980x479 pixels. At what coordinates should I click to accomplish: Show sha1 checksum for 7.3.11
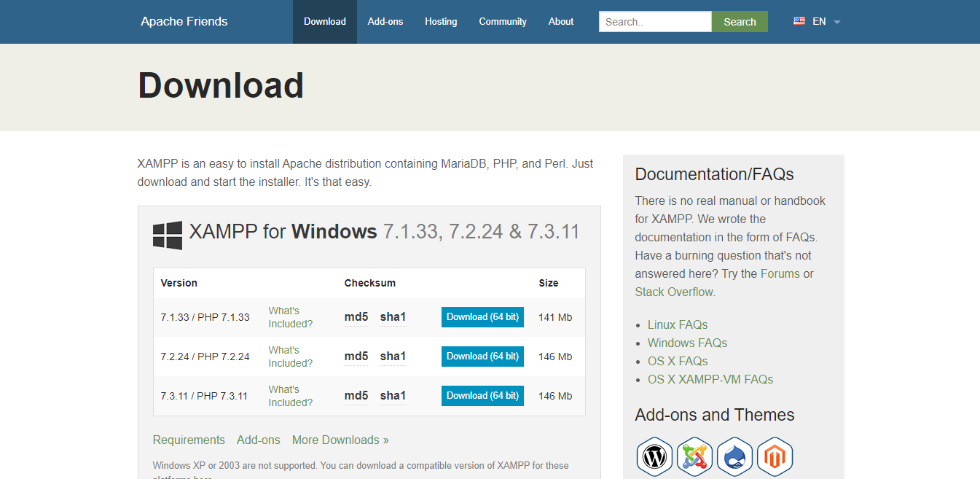(x=393, y=396)
